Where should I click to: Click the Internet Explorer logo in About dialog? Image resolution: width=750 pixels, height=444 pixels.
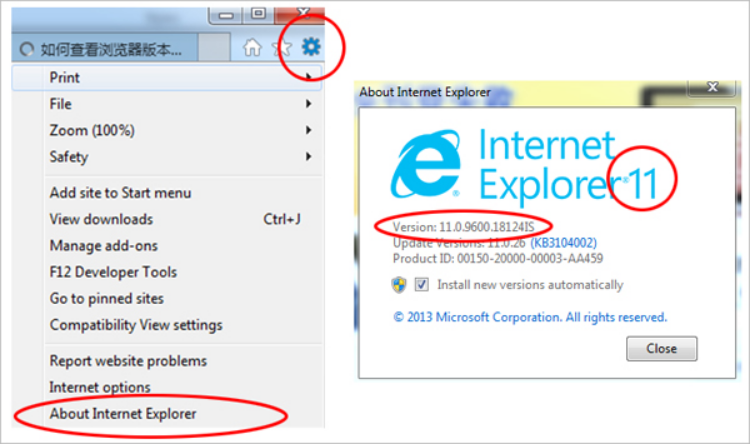point(426,164)
